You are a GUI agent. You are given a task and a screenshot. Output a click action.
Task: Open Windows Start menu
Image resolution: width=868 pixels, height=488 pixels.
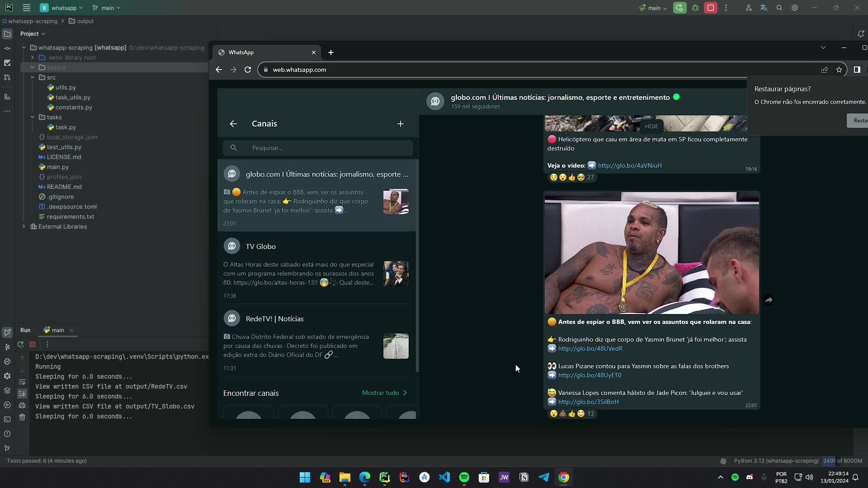305,477
